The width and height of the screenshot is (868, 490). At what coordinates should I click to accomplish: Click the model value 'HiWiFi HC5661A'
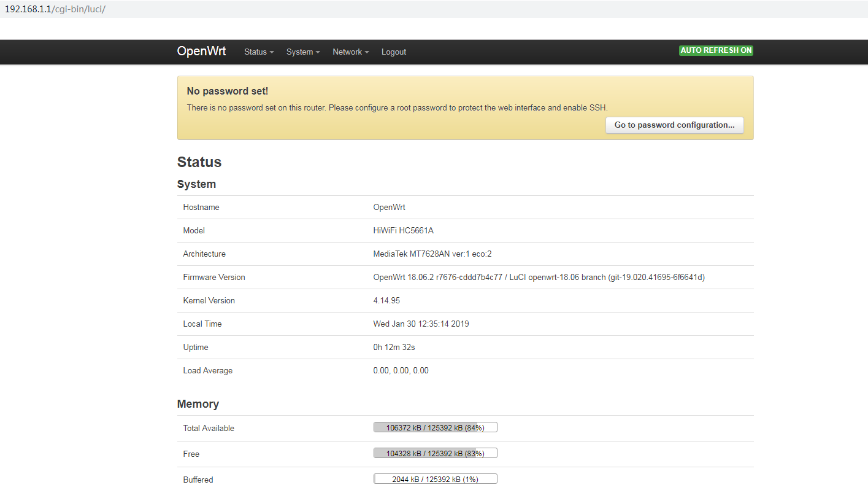click(403, 231)
